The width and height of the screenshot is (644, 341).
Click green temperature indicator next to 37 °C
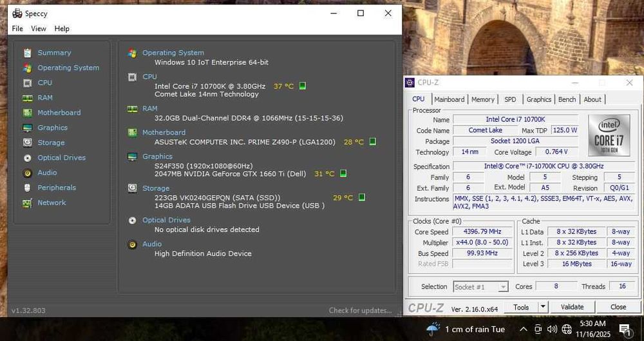tap(302, 86)
